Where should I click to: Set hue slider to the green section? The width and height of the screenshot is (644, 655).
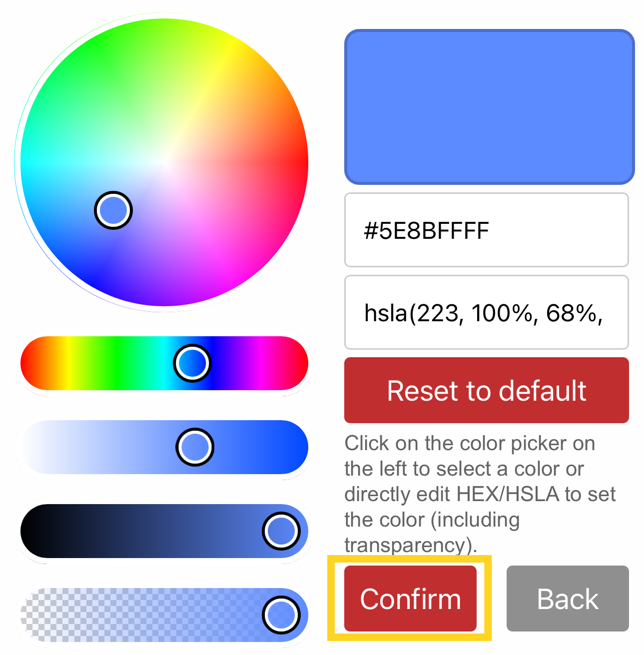tap(116, 363)
